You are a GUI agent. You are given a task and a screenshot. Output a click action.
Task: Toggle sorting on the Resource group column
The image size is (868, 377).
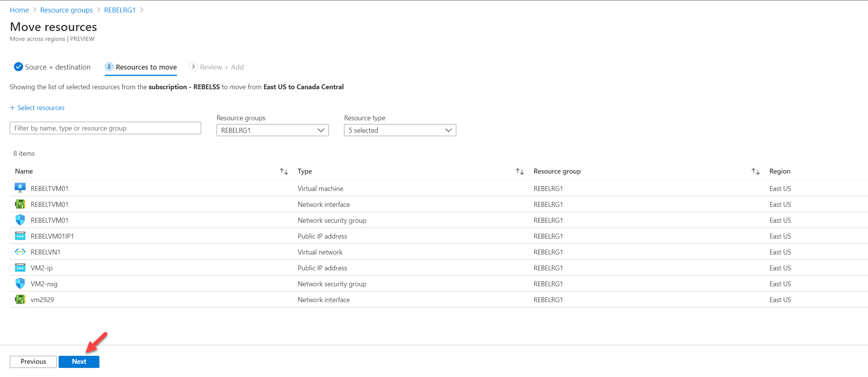coord(755,171)
